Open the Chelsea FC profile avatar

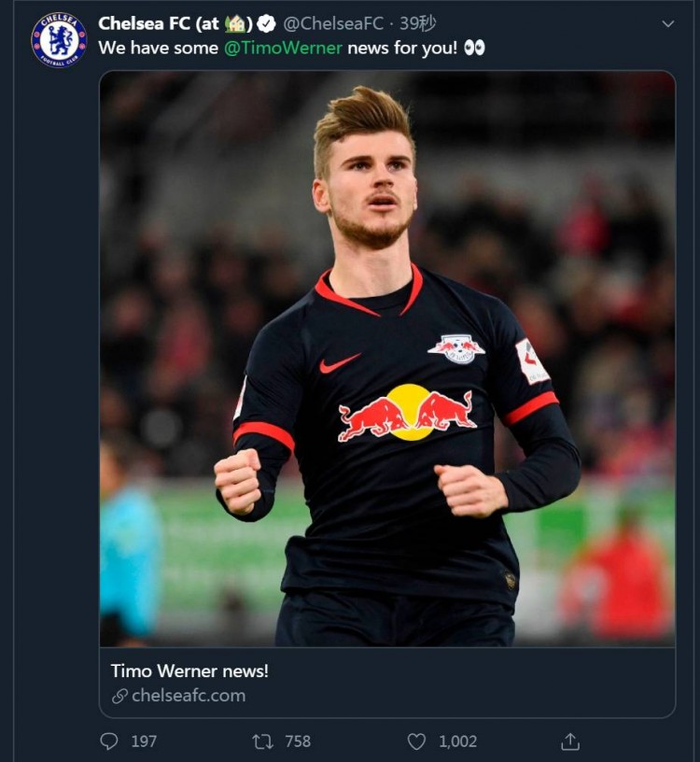[59, 40]
